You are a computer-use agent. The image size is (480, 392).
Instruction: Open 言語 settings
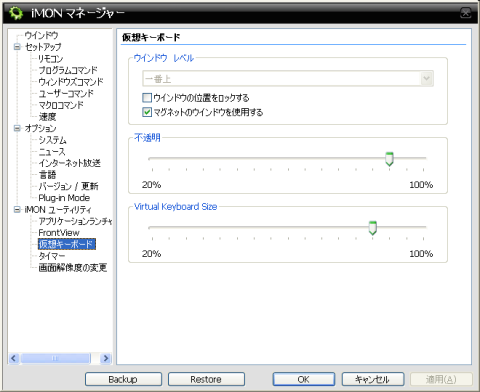(47, 175)
